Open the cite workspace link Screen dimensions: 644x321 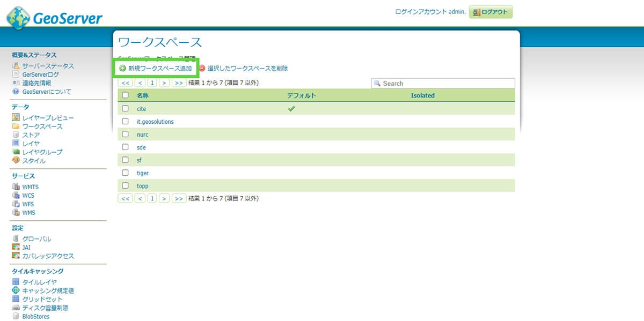[x=141, y=109]
